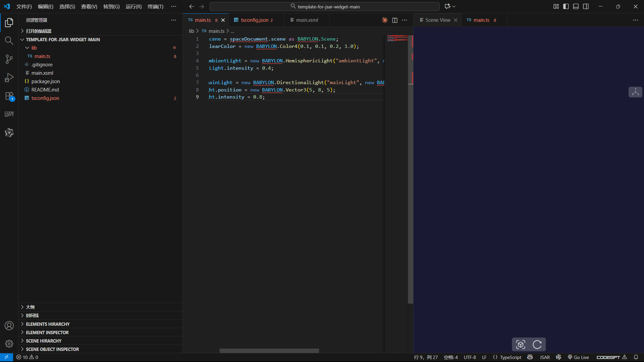Toggle the primary side bar visibility

click(566, 6)
